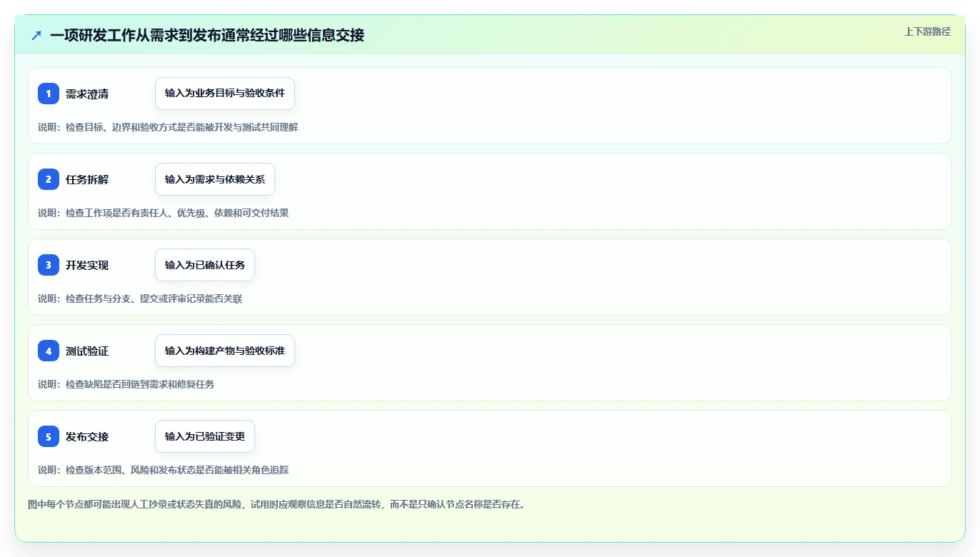Click step number 4 badge
This screenshot has width=980, height=557.
click(49, 351)
